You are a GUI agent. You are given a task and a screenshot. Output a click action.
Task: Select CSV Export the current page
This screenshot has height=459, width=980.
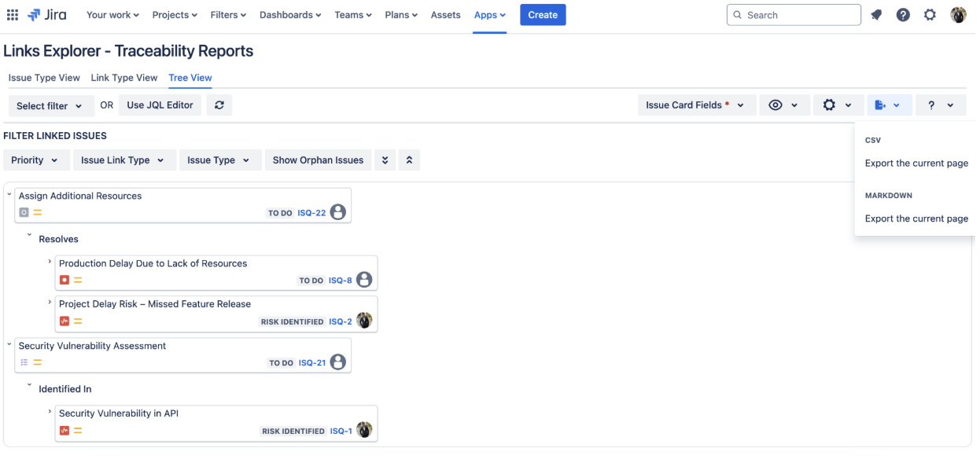[x=916, y=163]
